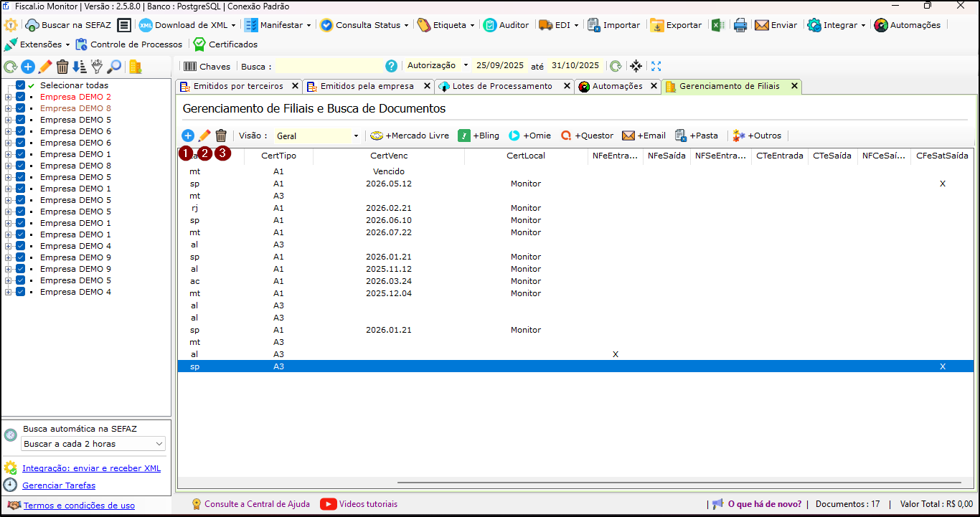Toggle the Selecionar todas checkbox

pyautogui.click(x=21, y=85)
